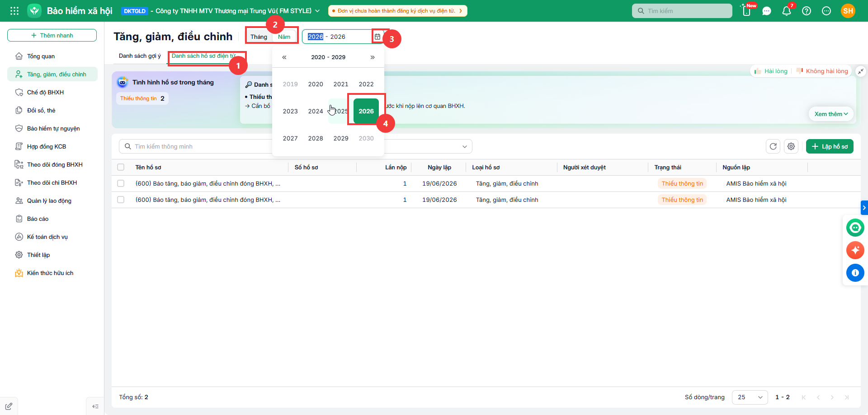Select year 2028 in the picker
This screenshot has height=415, width=868.
[x=316, y=138]
